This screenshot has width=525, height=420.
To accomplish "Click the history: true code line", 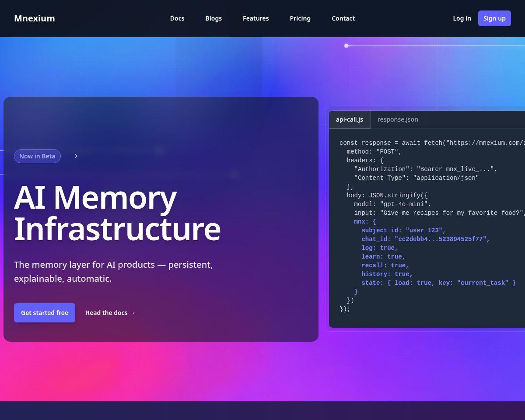I will click(387, 274).
